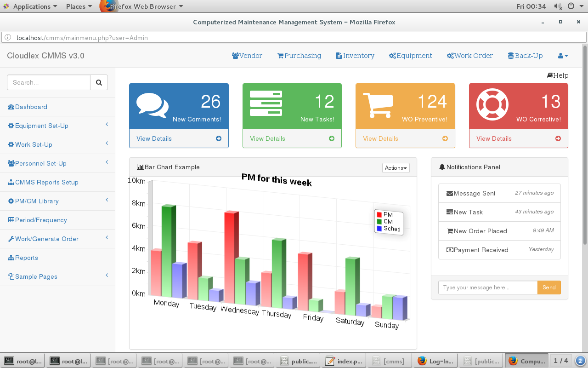Open the chart Actions dropdown
Image resolution: width=588 pixels, height=368 pixels.
click(396, 168)
